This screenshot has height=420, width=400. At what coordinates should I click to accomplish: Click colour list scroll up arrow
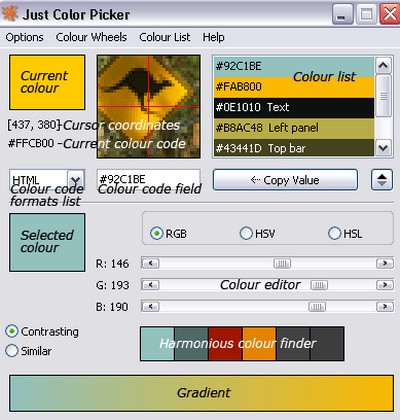(383, 65)
